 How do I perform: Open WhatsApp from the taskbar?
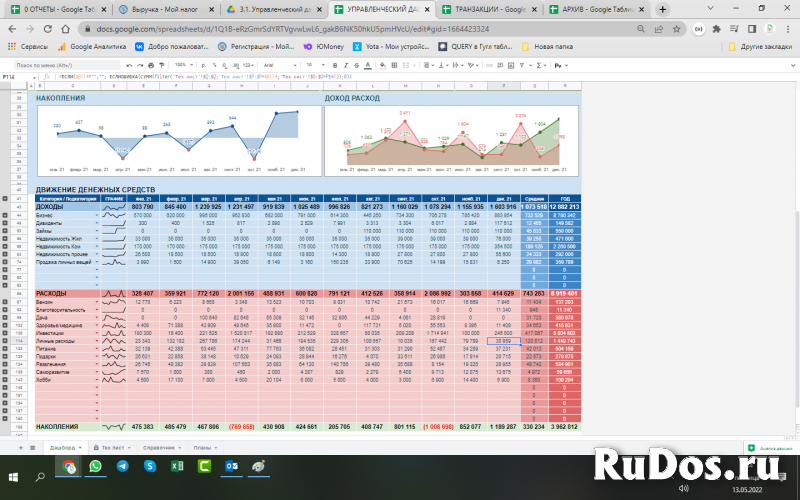(95, 466)
